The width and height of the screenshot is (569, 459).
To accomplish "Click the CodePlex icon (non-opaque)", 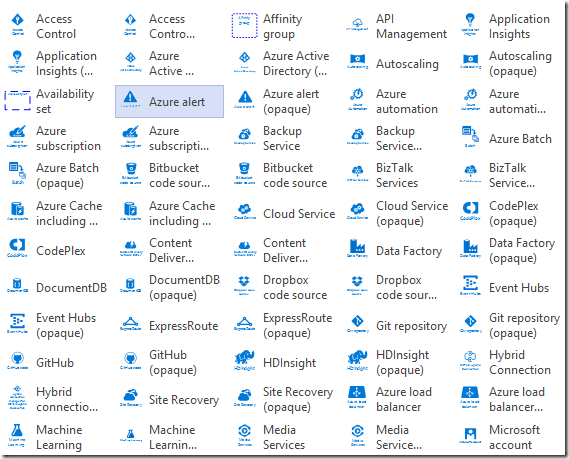I will [x=17, y=248].
